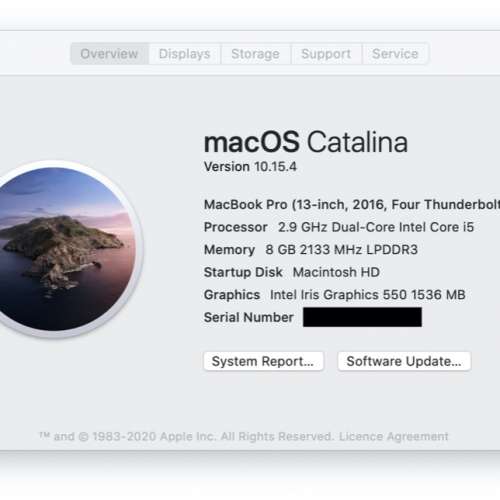Click the 2.9 GHz Dual-Core Intel Core i5 value
This screenshot has width=500, height=500.
(x=376, y=227)
